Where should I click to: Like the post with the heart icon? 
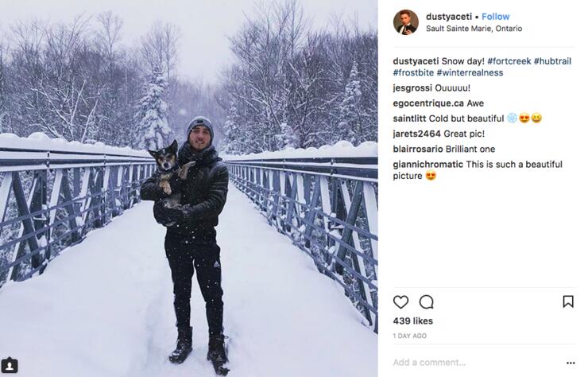point(401,301)
